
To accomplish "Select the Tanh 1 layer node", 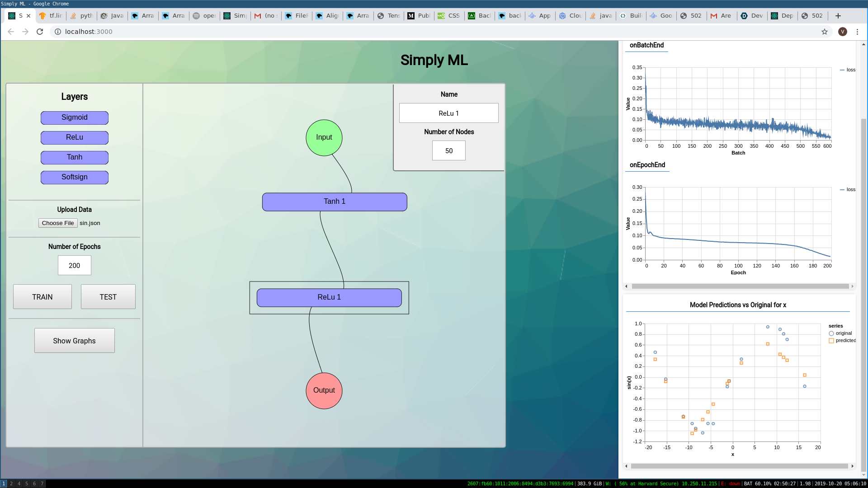I will [x=335, y=202].
